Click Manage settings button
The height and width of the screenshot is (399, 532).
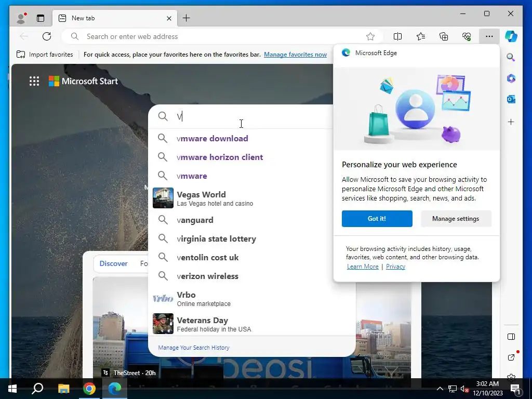click(x=456, y=219)
